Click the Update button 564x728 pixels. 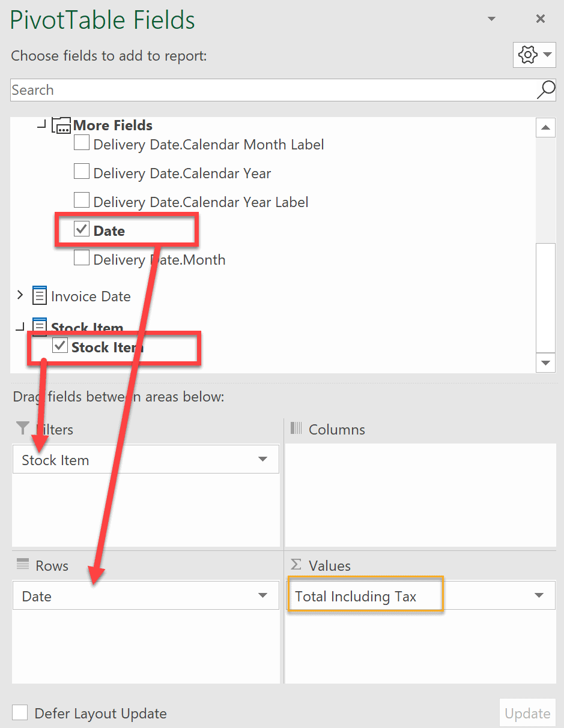coord(527,714)
